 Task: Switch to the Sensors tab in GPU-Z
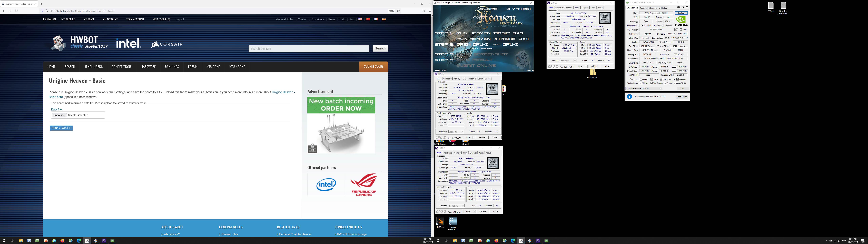click(x=643, y=8)
